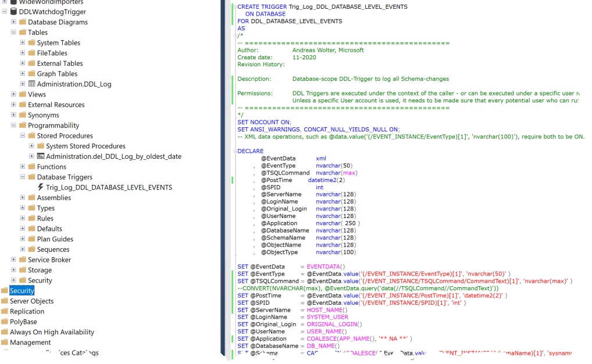Click the Plan Guides folder icon

(x=32, y=238)
